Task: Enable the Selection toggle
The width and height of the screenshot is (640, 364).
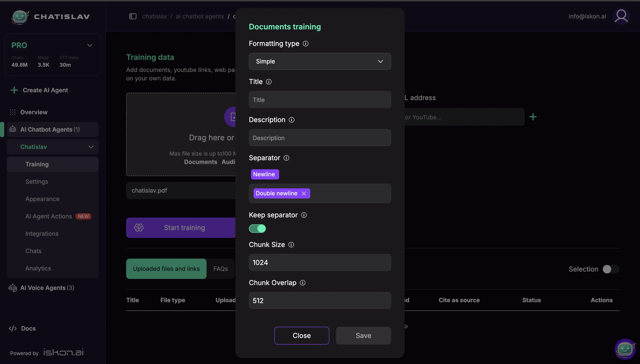Action: click(611, 269)
